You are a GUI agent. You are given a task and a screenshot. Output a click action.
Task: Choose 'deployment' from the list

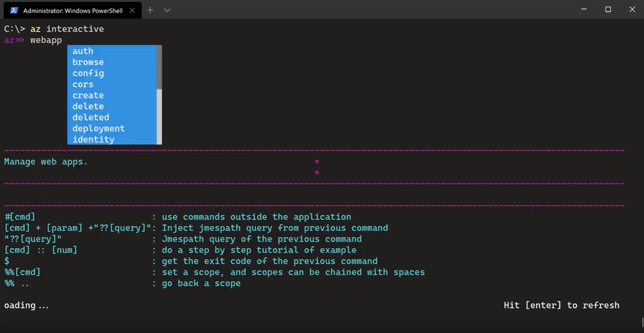pos(99,128)
